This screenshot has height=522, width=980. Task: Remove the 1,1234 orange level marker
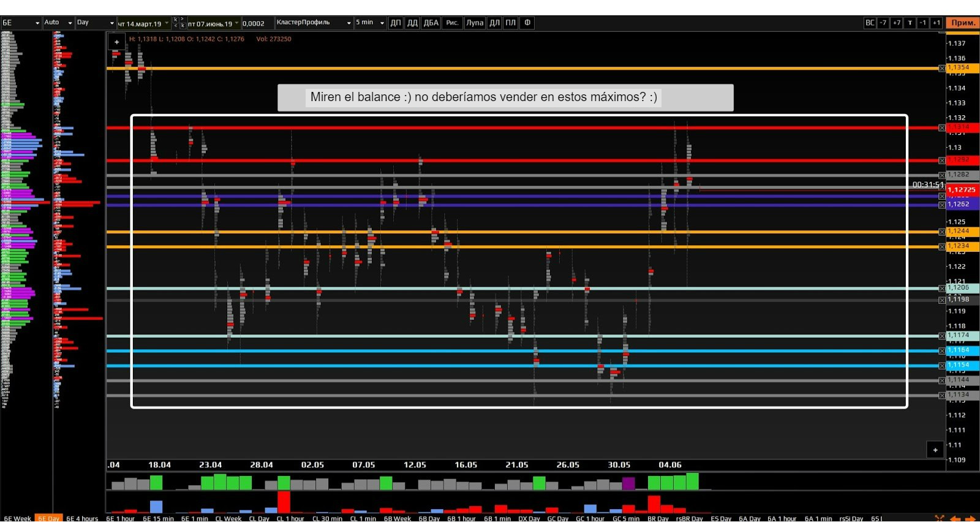point(942,246)
